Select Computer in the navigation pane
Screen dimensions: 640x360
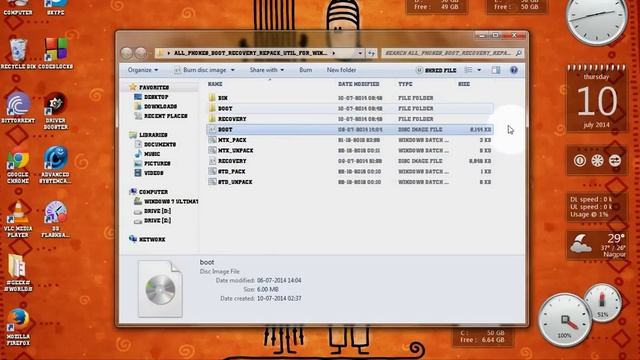149,192
